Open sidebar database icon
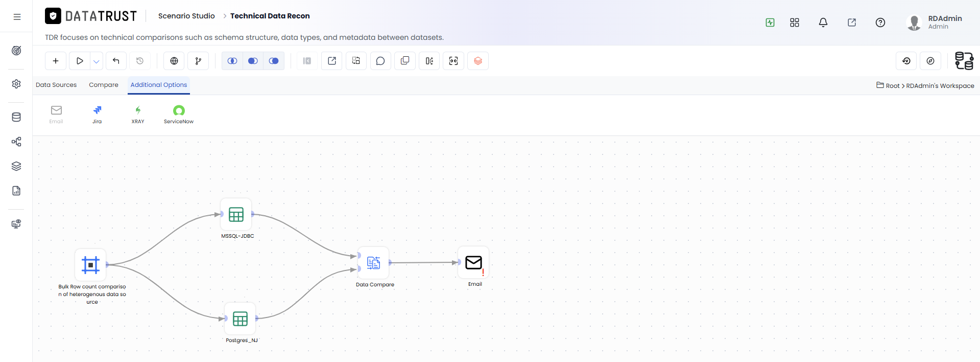The image size is (980, 362). [16, 117]
